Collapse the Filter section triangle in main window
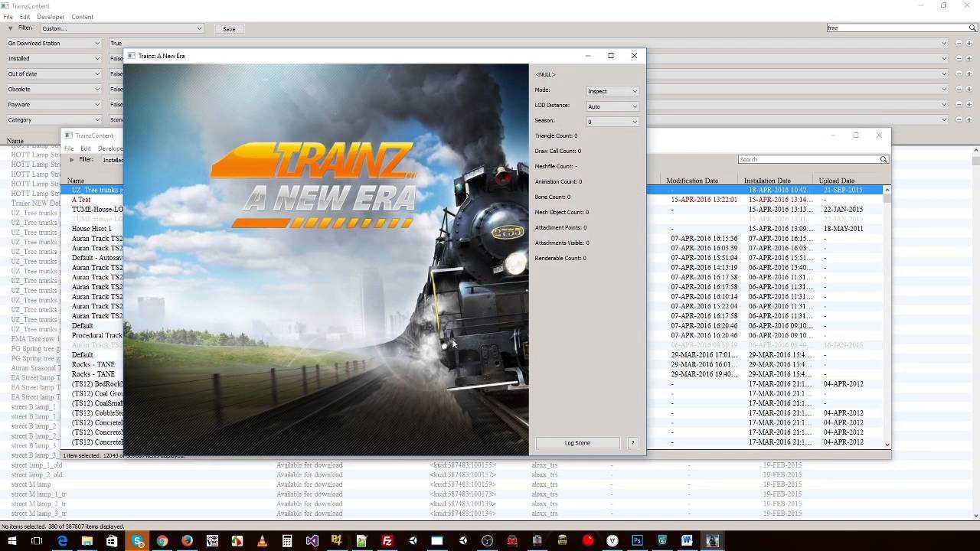This screenshot has width=980, height=551. pyautogui.click(x=10, y=28)
